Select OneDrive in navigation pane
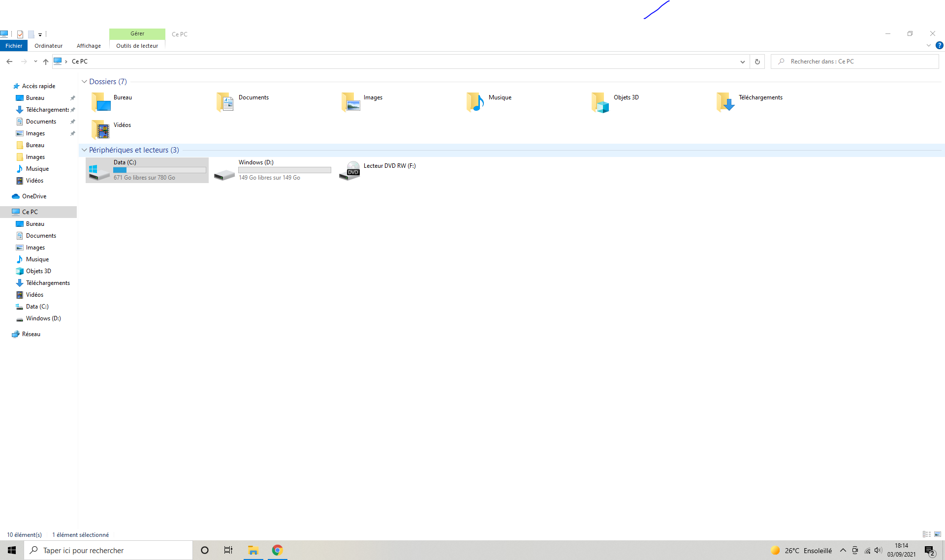The image size is (945, 560). pos(34,196)
